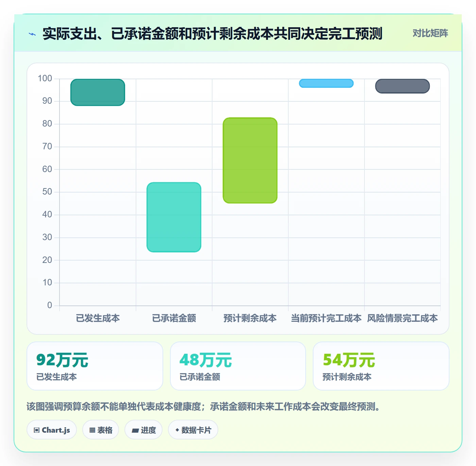Click the y-axis label 50
Image resolution: width=476 pixels, height=466 pixels.
[x=47, y=192]
